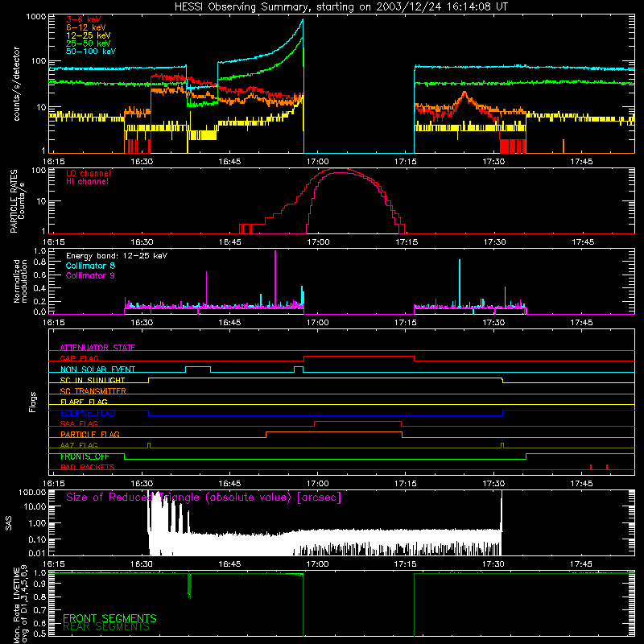Click the LO channel legend label
644x644 pixels.
tap(89, 173)
